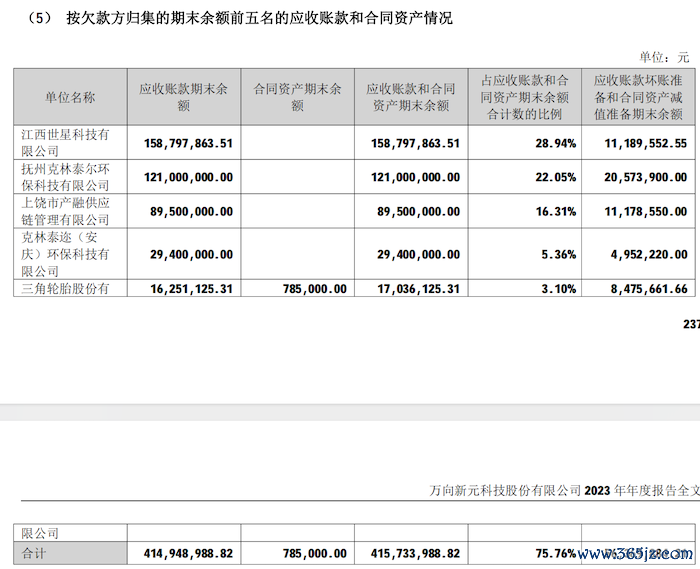Screen dimensions: 700x569
Task: Click the provision value 11,189,552.55
Action: click(x=646, y=143)
